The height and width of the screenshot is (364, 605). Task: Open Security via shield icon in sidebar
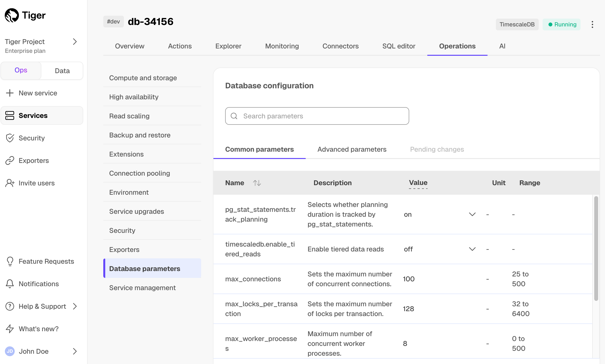coord(10,138)
